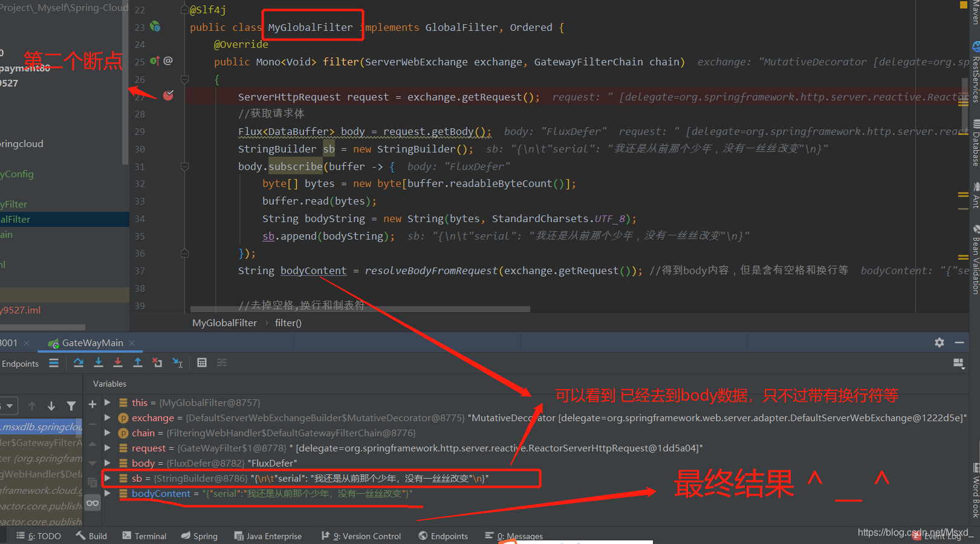This screenshot has height=544, width=980.
Task: Open Version Control tool window
Action: [361, 536]
